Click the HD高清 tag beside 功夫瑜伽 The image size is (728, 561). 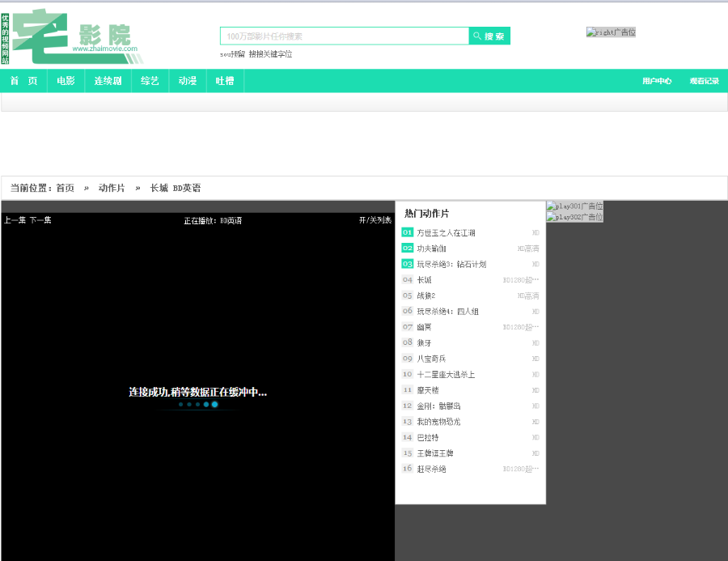click(x=528, y=249)
